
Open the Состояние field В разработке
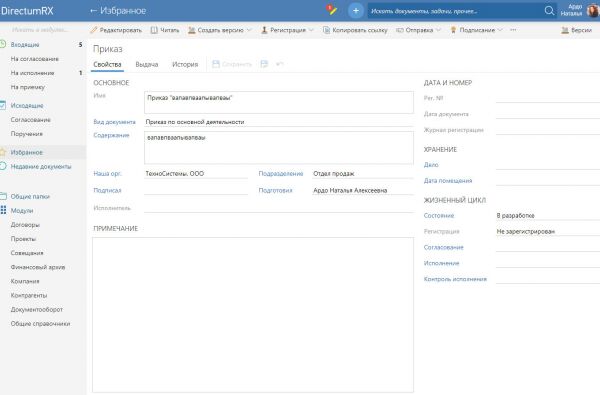click(x=548, y=215)
